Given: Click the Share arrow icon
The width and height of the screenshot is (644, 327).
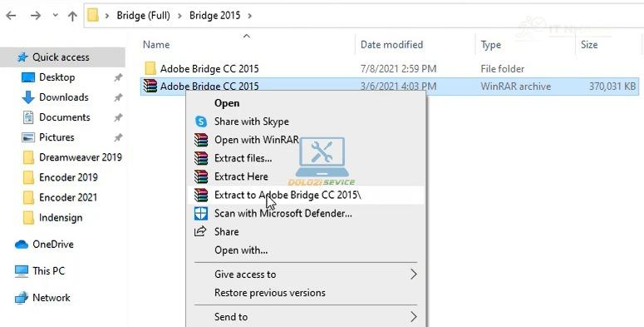Looking at the screenshot, I should pos(200,231).
